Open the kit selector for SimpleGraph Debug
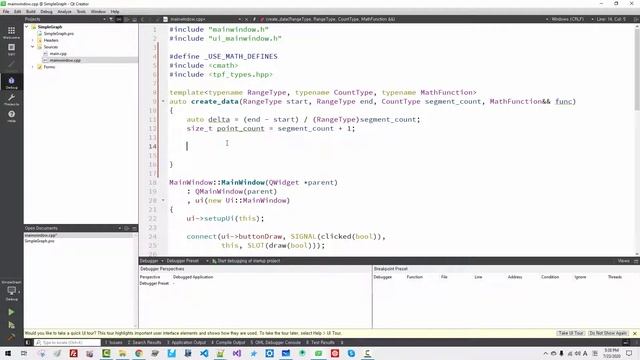 click(11, 291)
